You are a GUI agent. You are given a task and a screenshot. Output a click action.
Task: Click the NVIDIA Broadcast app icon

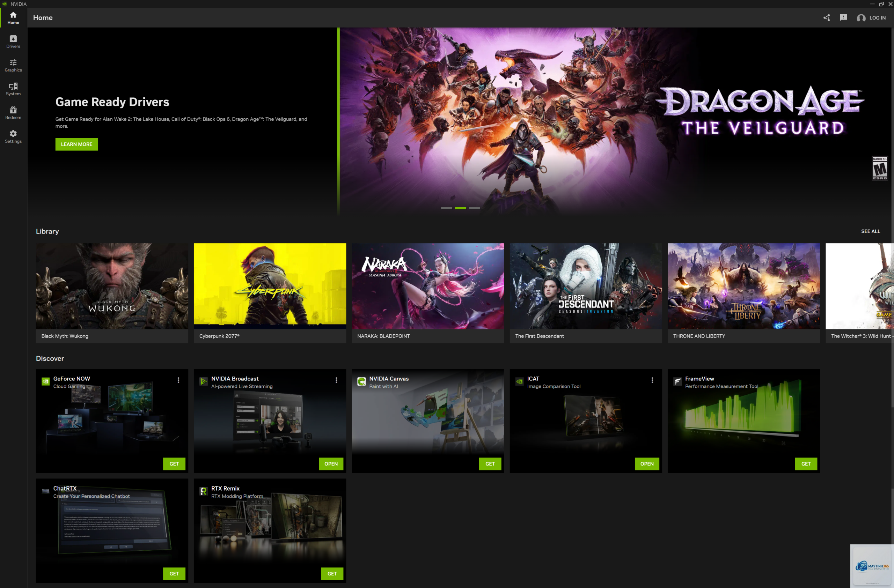203,382
